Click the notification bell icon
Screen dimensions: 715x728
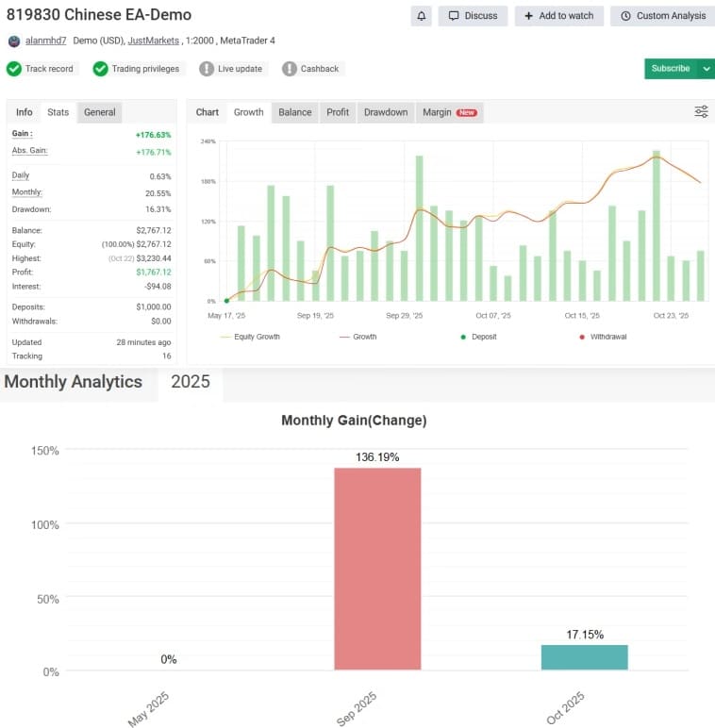(422, 16)
